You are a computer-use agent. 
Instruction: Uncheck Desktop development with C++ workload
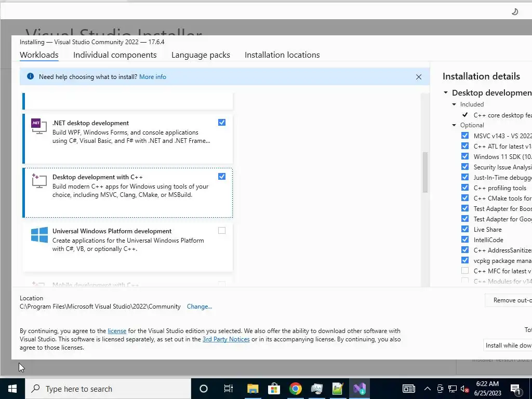click(x=221, y=177)
